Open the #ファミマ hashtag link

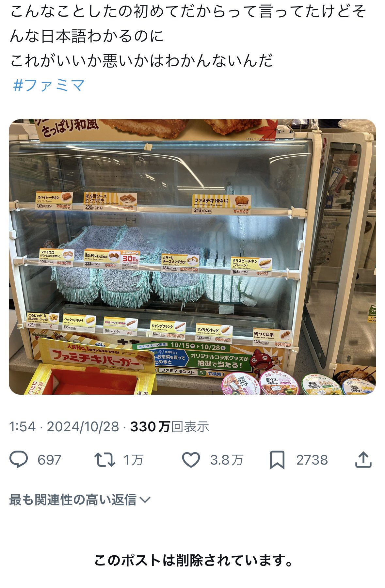[49, 86]
